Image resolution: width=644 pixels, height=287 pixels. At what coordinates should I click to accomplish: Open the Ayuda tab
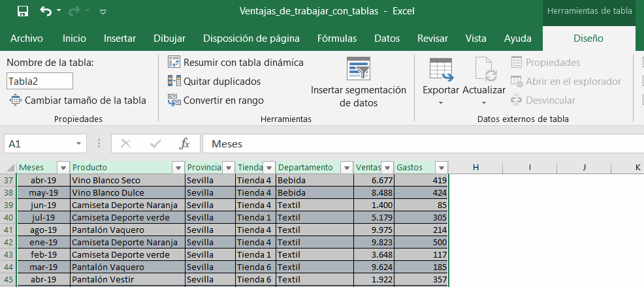coord(517,38)
